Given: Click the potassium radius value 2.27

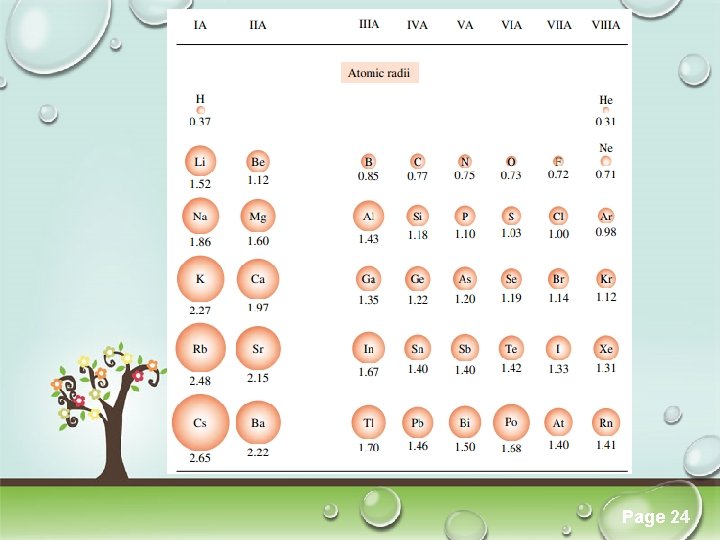Looking at the screenshot, I should (200, 310).
